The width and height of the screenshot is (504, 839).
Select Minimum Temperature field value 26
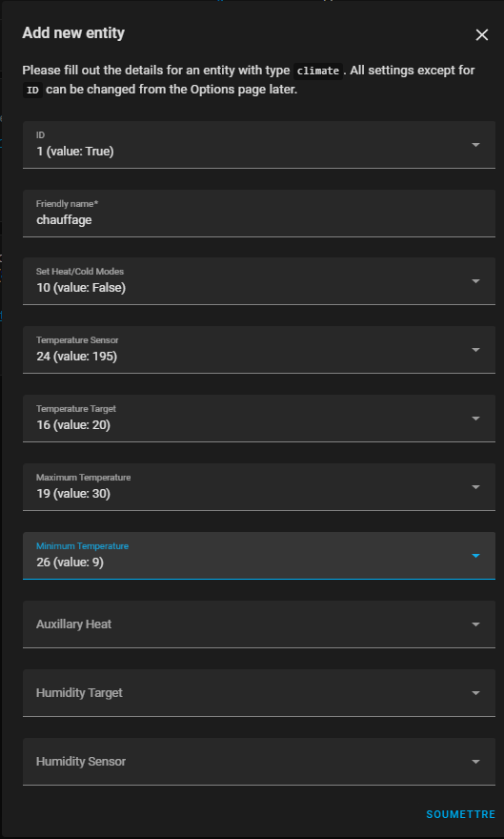[259, 556]
